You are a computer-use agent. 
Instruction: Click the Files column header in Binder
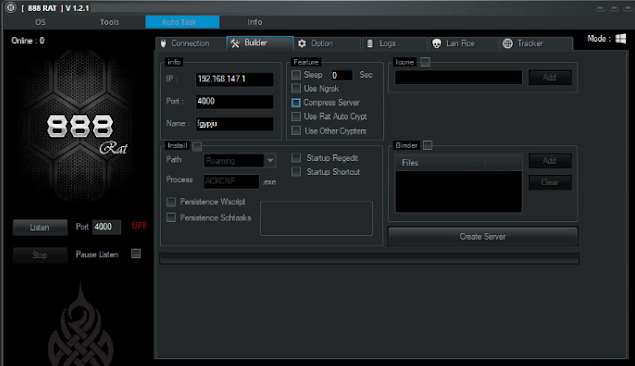coord(440,163)
